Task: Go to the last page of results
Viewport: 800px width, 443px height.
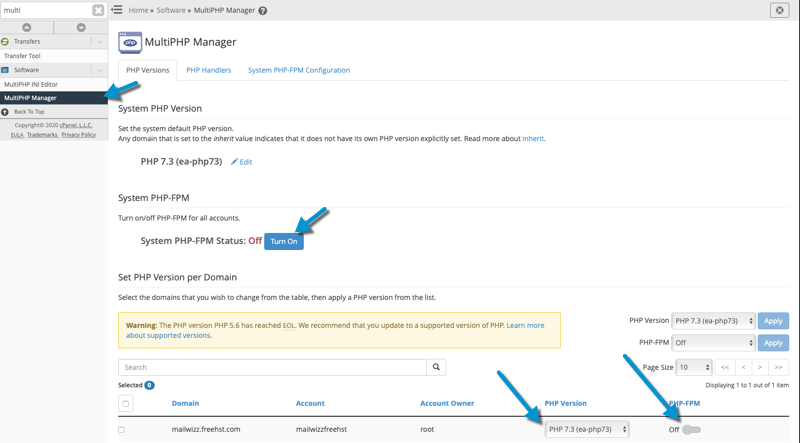Action: pos(779,367)
